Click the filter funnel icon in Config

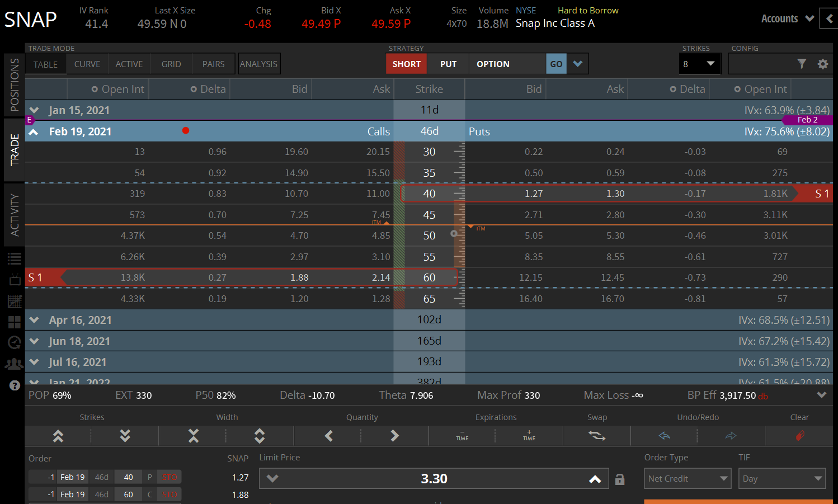point(802,64)
